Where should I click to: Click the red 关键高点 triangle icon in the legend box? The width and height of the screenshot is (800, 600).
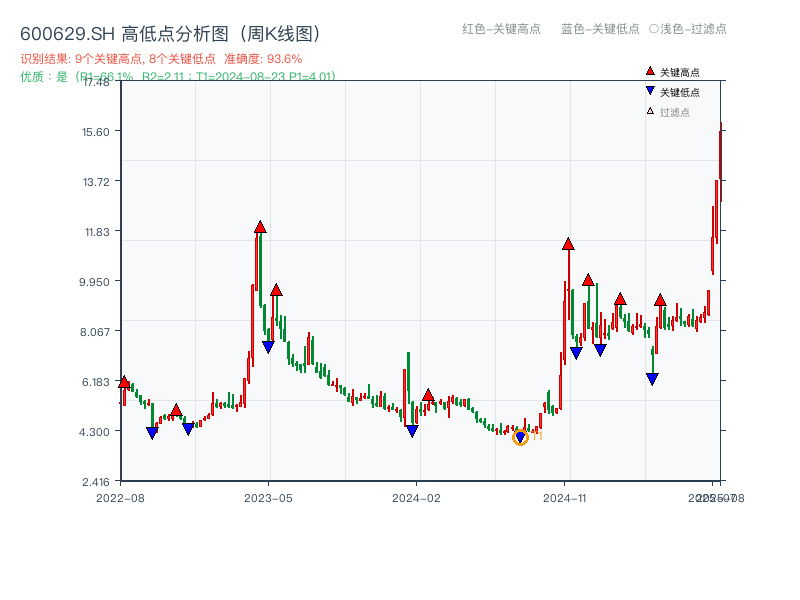648,71
